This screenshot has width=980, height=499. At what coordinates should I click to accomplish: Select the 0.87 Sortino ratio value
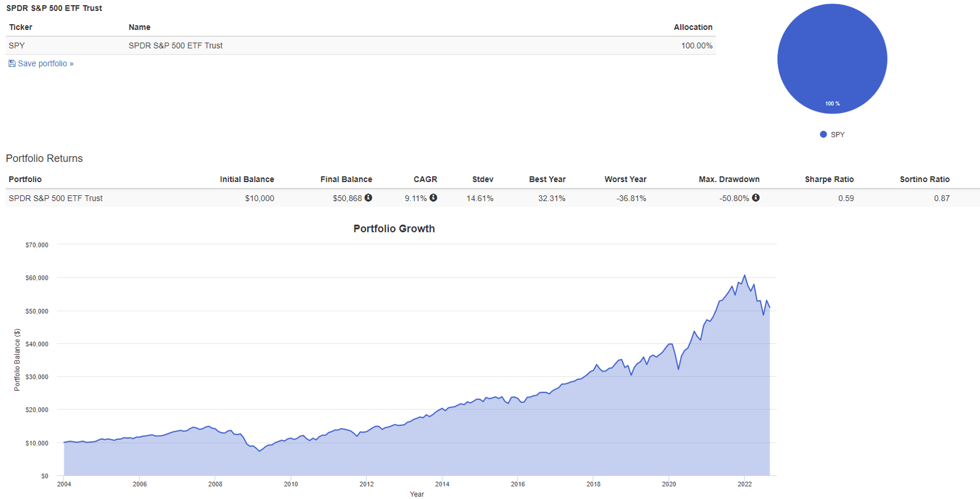[942, 198]
